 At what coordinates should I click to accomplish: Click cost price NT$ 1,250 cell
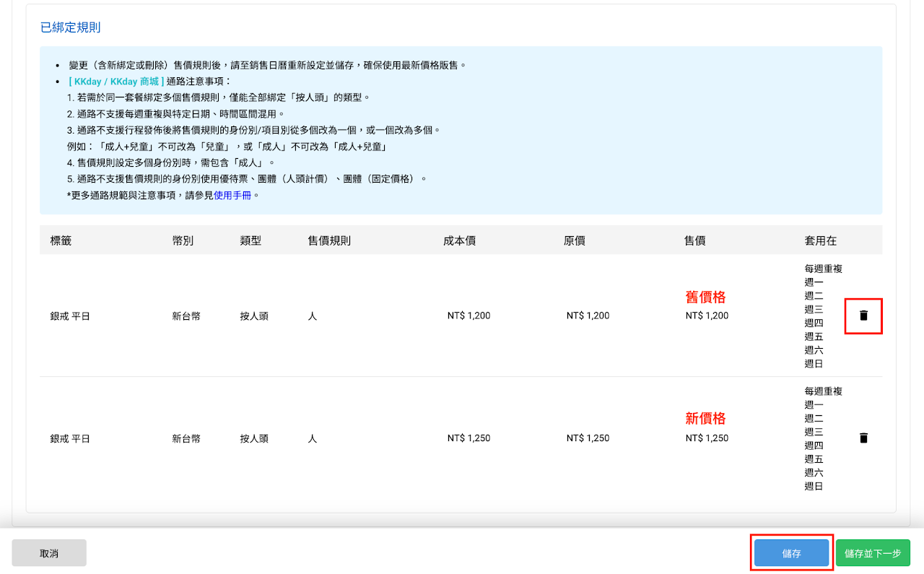[x=468, y=438]
